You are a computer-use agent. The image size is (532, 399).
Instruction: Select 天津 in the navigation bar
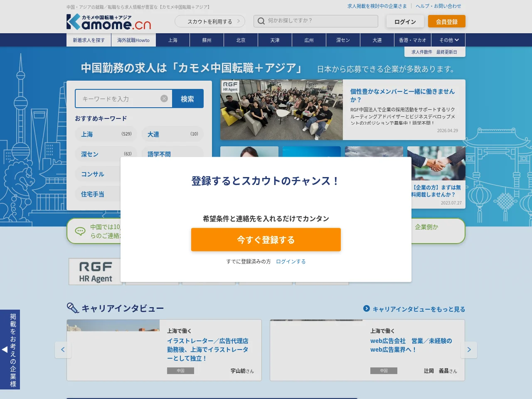275,40
